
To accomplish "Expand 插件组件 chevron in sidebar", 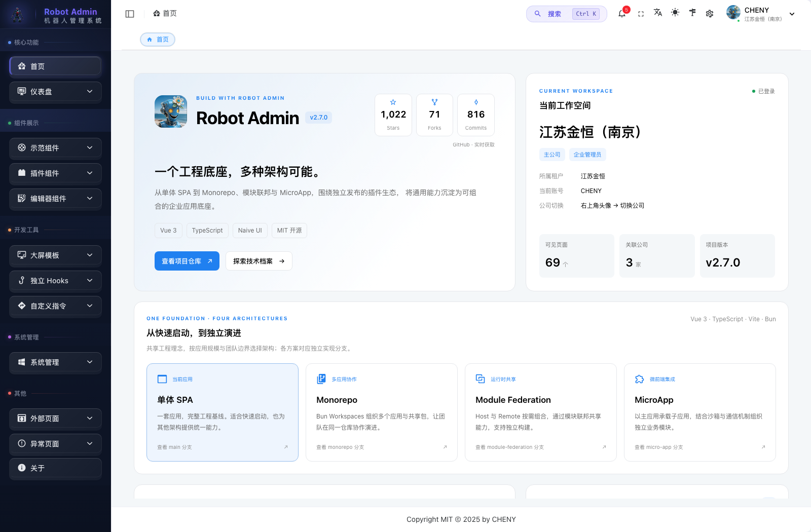I will (x=90, y=173).
